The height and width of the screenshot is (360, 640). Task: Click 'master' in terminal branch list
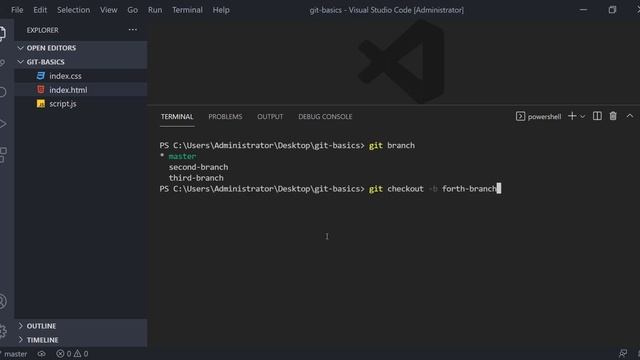[x=182, y=156]
